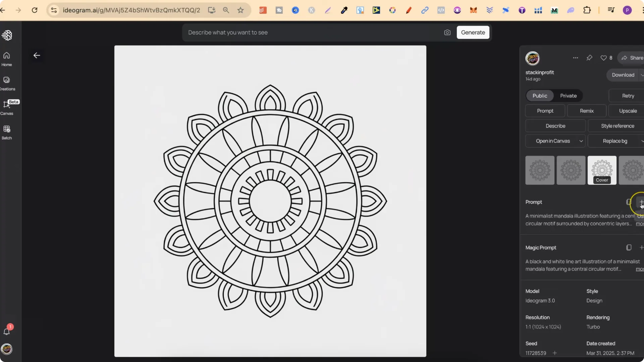Image resolution: width=644 pixels, height=362 pixels.
Task: Open the browser extensions menu
Action: click(588, 10)
